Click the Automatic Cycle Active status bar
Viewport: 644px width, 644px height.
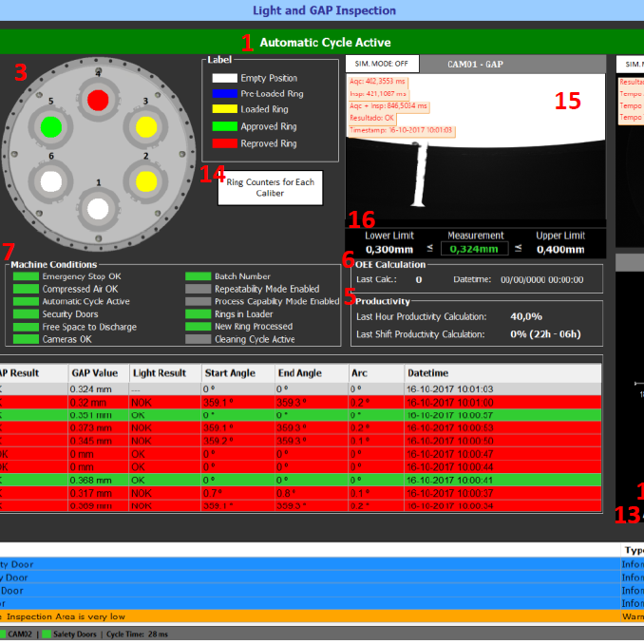pos(322,43)
